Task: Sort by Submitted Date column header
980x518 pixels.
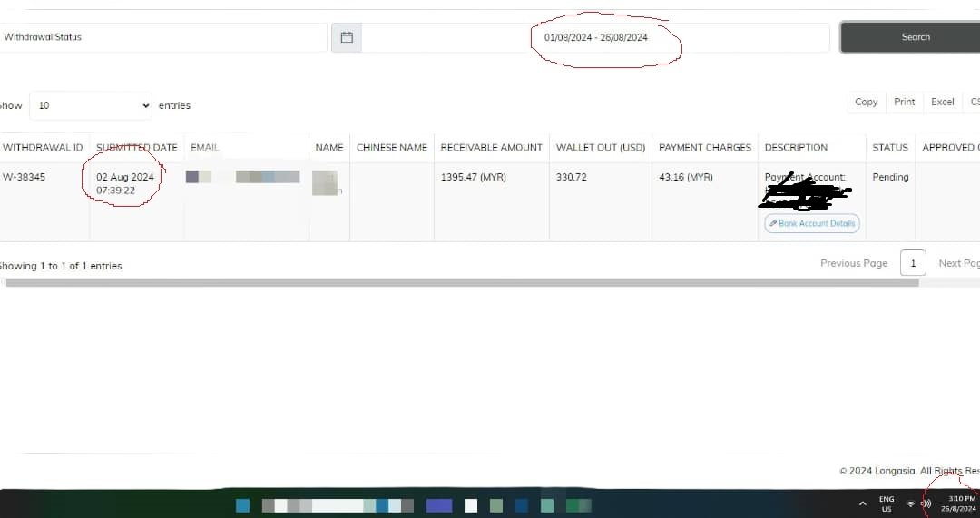Action: pyautogui.click(x=137, y=148)
